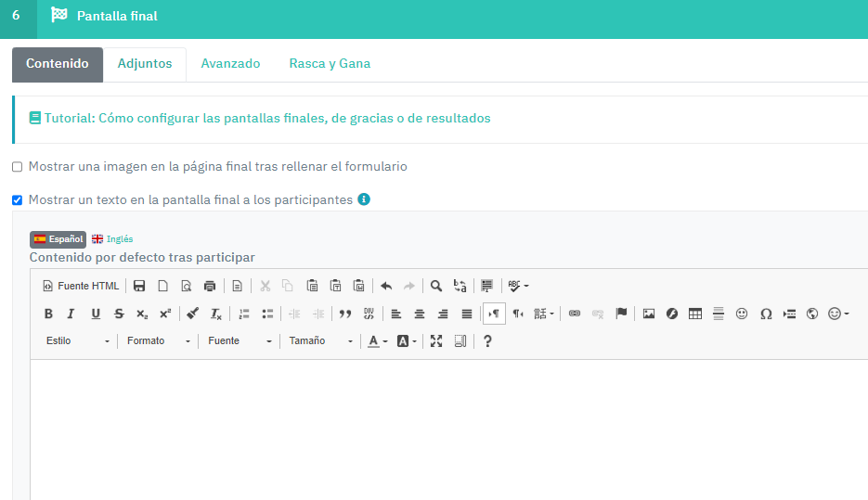
Task: Click the New Page document icon
Action: pos(162,286)
